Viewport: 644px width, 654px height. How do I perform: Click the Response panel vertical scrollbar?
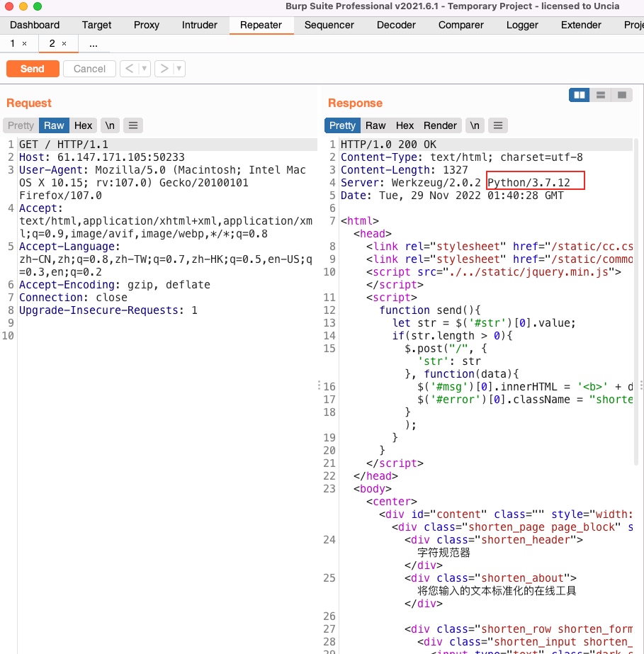click(x=636, y=302)
